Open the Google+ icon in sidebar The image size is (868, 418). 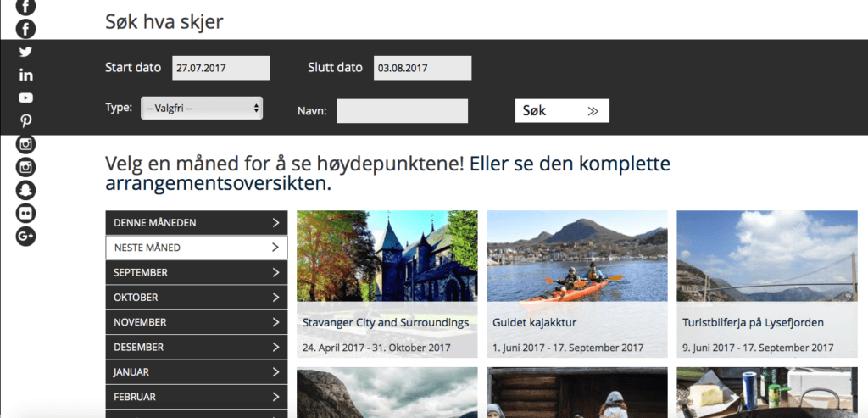(25, 236)
